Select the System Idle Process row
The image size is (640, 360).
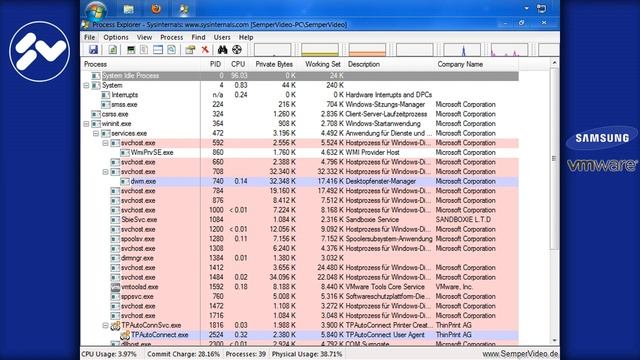(x=300, y=76)
